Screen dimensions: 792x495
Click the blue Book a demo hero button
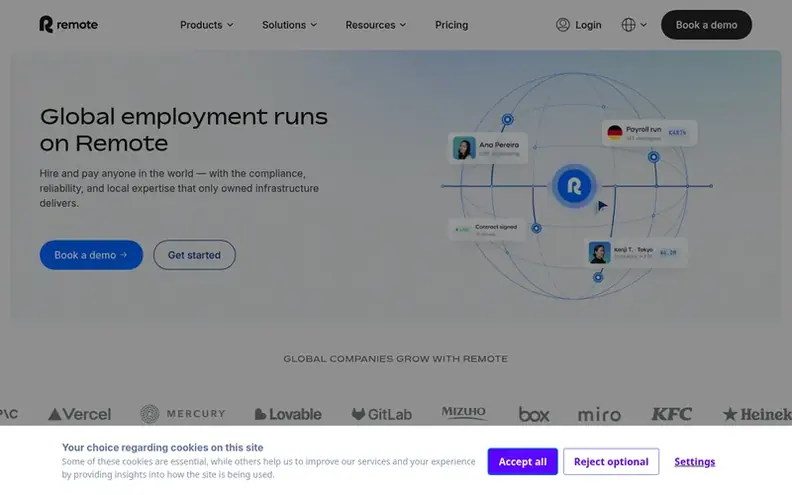(x=91, y=255)
